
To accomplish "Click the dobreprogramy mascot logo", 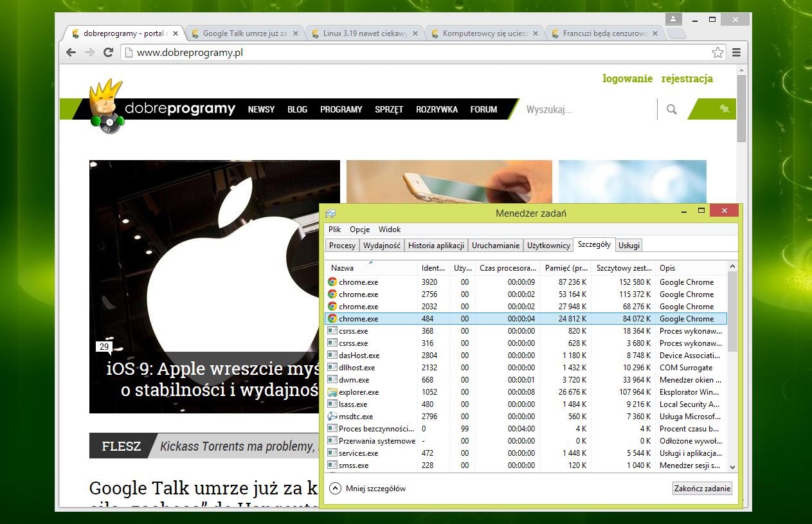I will [x=105, y=107].
